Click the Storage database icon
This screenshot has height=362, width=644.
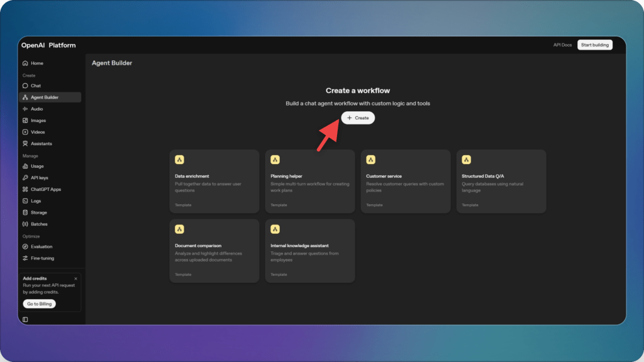coord(25,212)
